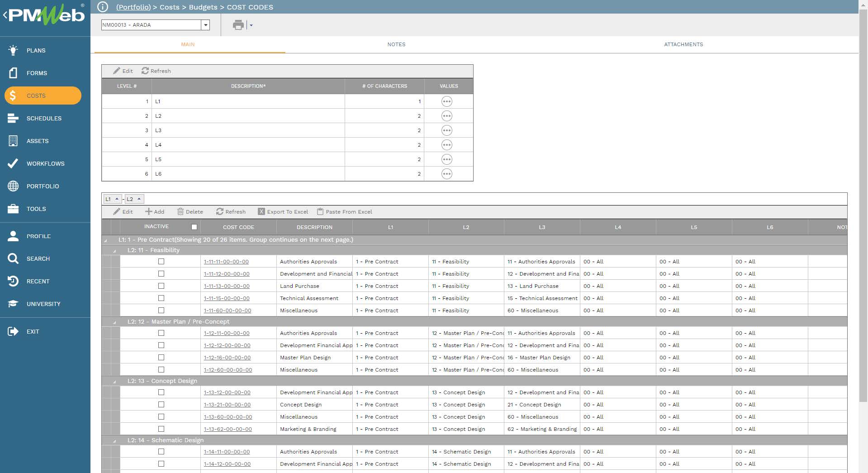This screenshot has width=868, height=473.
Task: Open the Recent history icon
Action: pos(13,281)
